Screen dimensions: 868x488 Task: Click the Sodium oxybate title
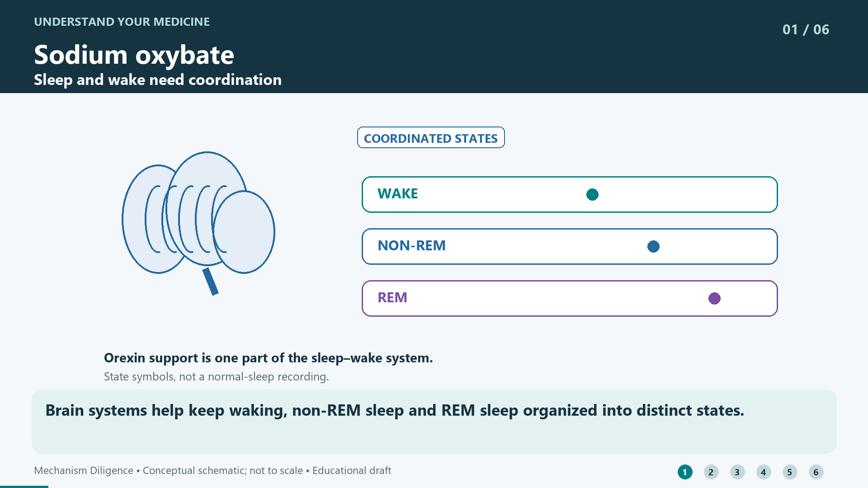point(134,55)
